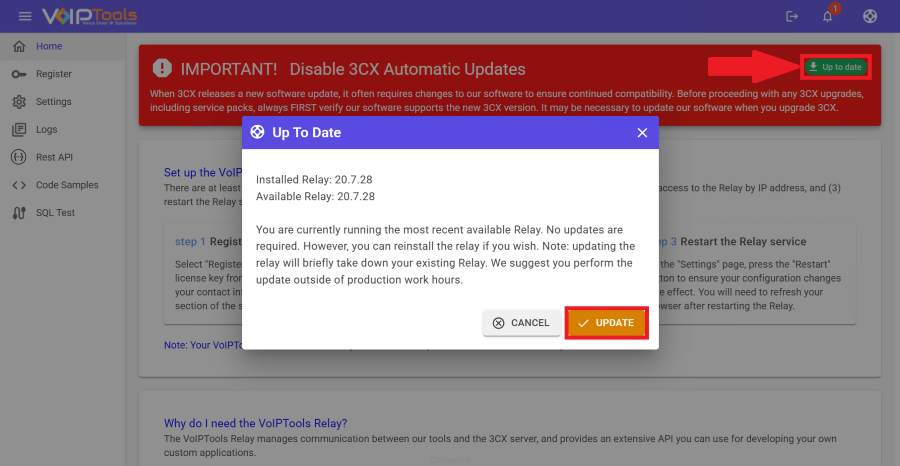The image size is (900, 466).
Task: Click the Home house icon
Action: [x=18, y=46]
